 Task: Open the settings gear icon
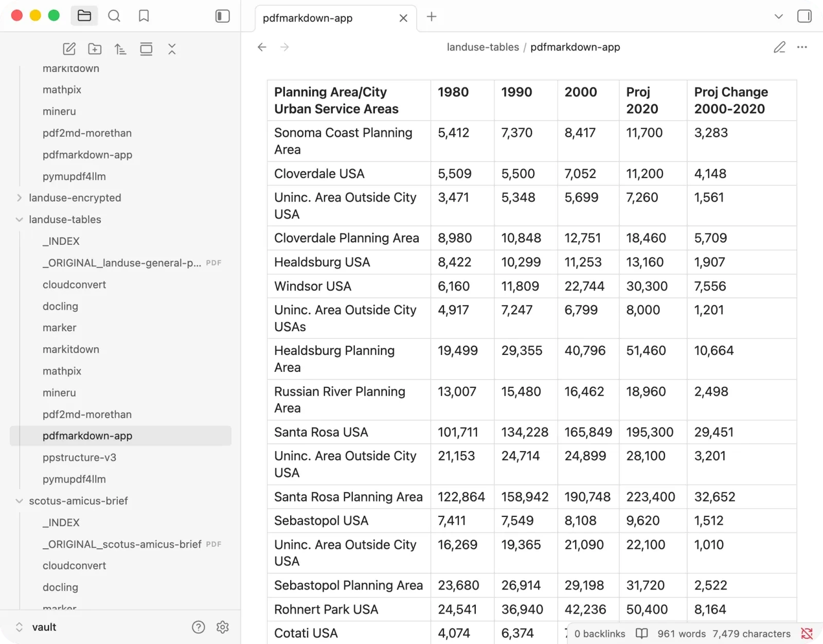(223, 627)
